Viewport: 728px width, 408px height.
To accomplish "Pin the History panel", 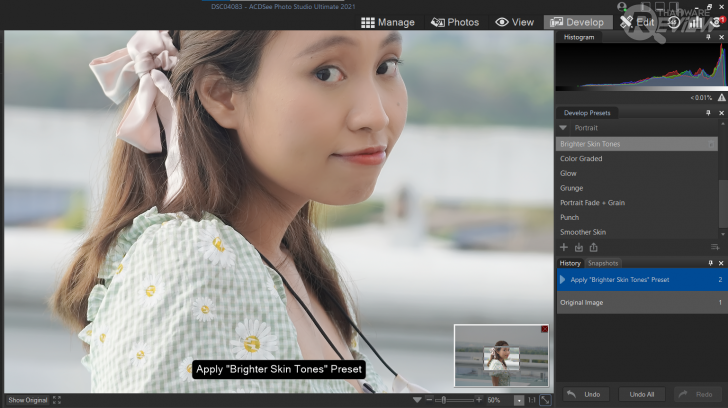I will pyautogui.click(x=710, y=263).
